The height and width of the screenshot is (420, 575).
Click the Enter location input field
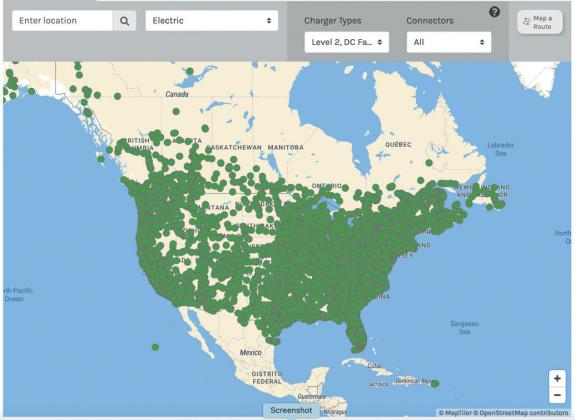pyautogui.click(x=62, y=21)
